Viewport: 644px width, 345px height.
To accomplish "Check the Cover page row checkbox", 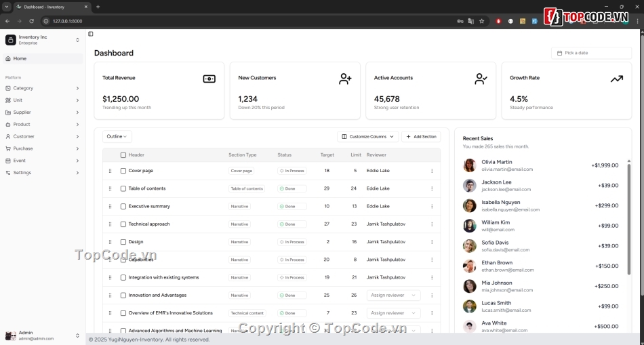I will tap(123, 171).
